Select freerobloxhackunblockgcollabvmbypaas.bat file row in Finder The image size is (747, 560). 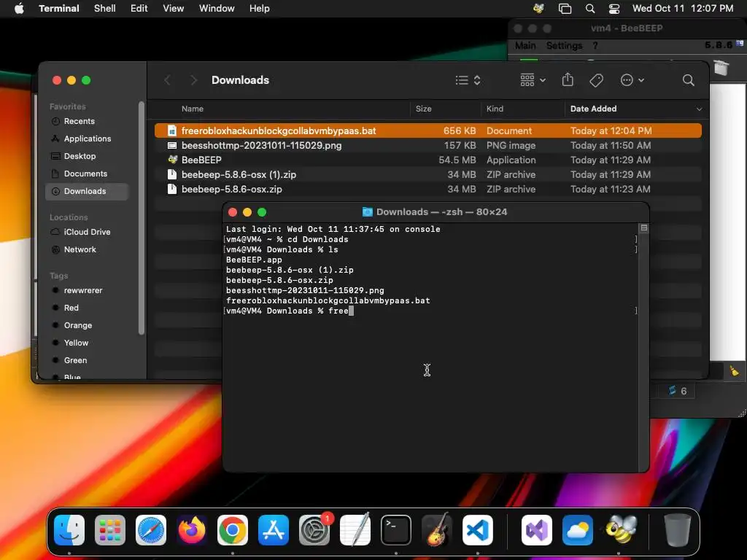click(427, 131)
